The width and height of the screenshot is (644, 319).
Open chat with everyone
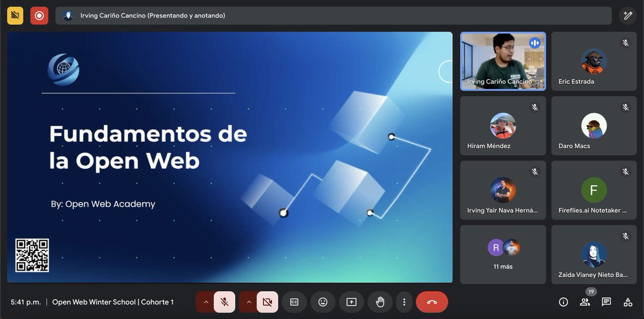[x=606, y=302]
